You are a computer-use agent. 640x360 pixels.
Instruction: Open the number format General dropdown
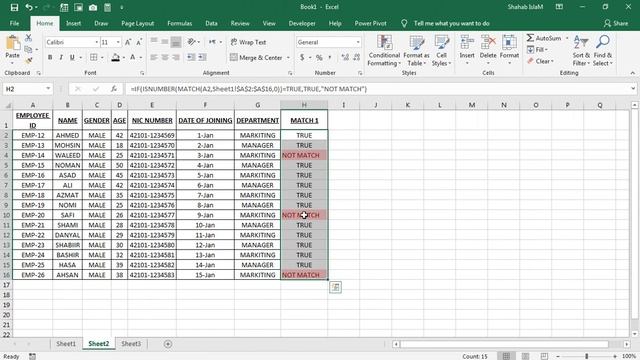click(x=358, y=42)
